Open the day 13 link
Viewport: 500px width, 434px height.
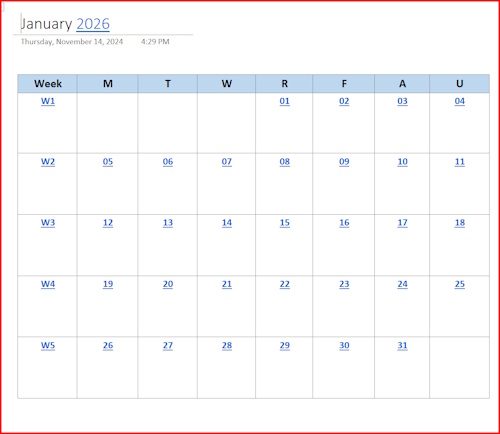tap(168, 223)
